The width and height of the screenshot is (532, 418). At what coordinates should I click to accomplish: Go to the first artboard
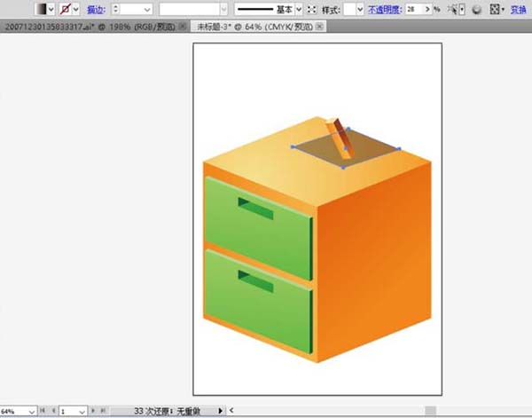[x=43, y=411]
